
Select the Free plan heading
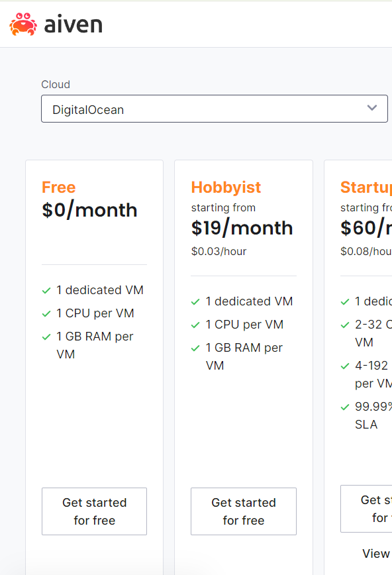[58, 187]
